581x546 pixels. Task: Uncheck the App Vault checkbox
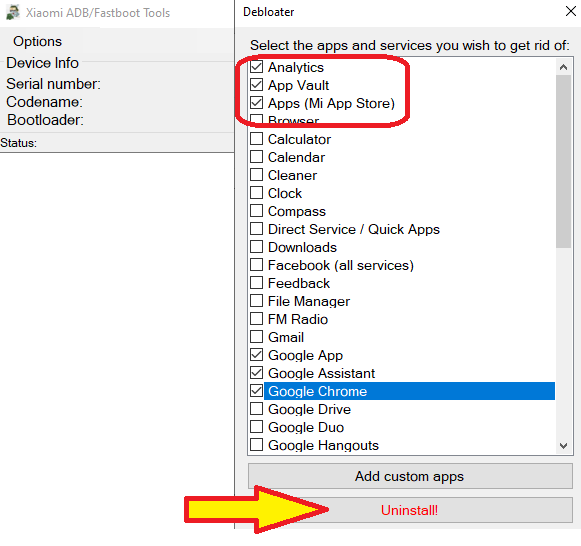coord(256,85)
